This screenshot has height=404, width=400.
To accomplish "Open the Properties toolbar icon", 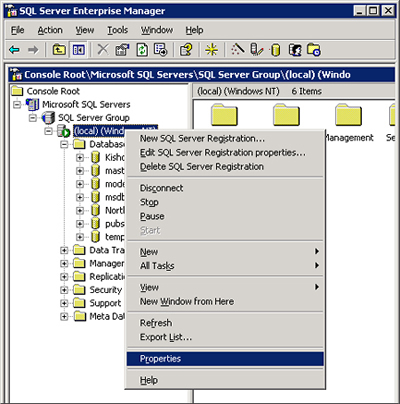I will click(122, 50).
